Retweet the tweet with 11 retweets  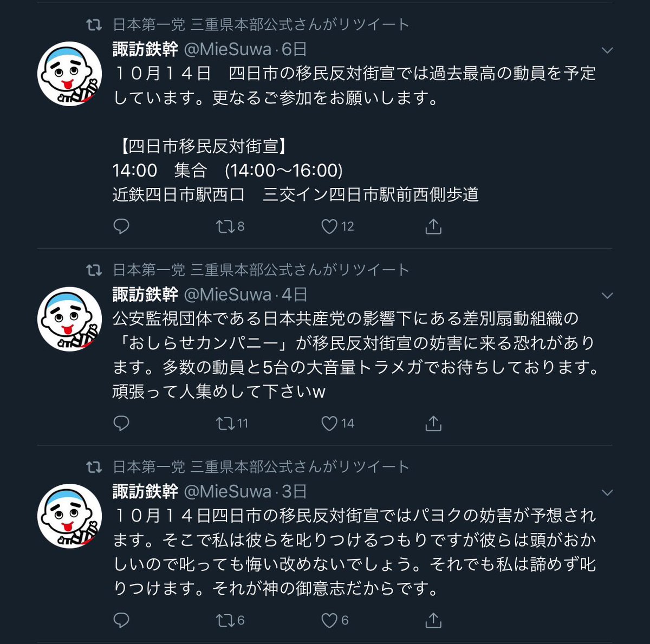click(x=232, y=424)
